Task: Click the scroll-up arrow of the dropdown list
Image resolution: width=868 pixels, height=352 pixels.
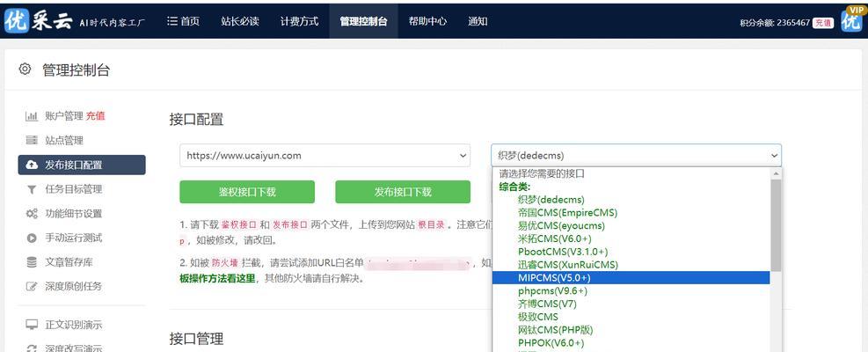Action: 776,173
